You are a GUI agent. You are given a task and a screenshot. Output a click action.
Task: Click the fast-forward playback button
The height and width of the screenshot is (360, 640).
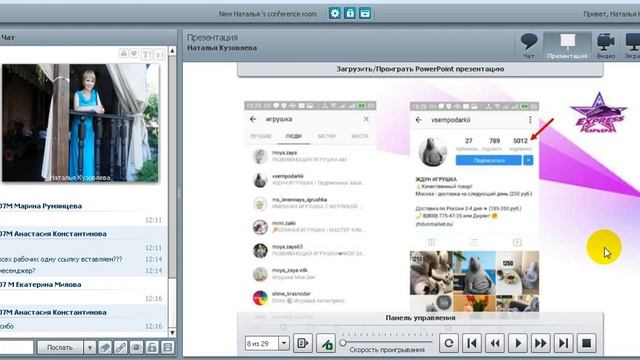tap(540, 343)
